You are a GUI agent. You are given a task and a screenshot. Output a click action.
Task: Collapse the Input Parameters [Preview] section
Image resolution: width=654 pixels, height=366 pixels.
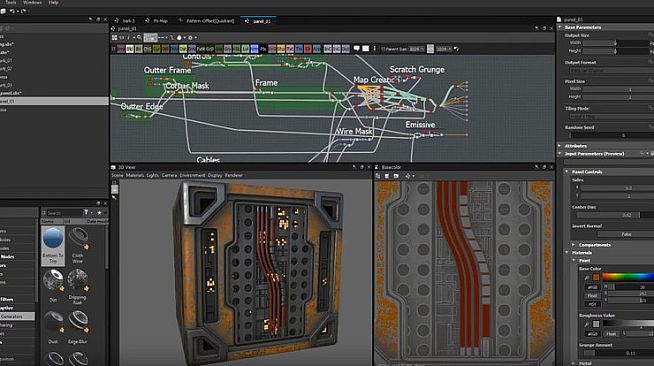(560, 154)
